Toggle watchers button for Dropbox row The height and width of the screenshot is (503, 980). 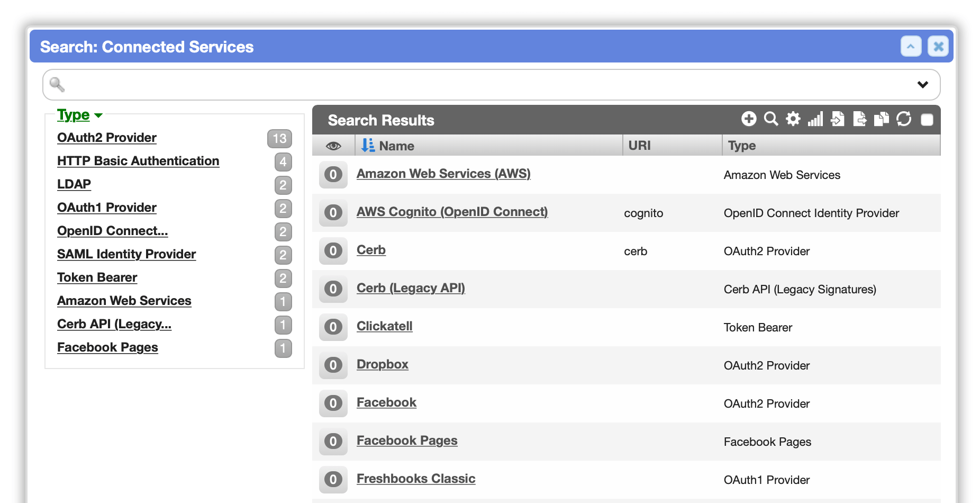[x=333, y=365]
